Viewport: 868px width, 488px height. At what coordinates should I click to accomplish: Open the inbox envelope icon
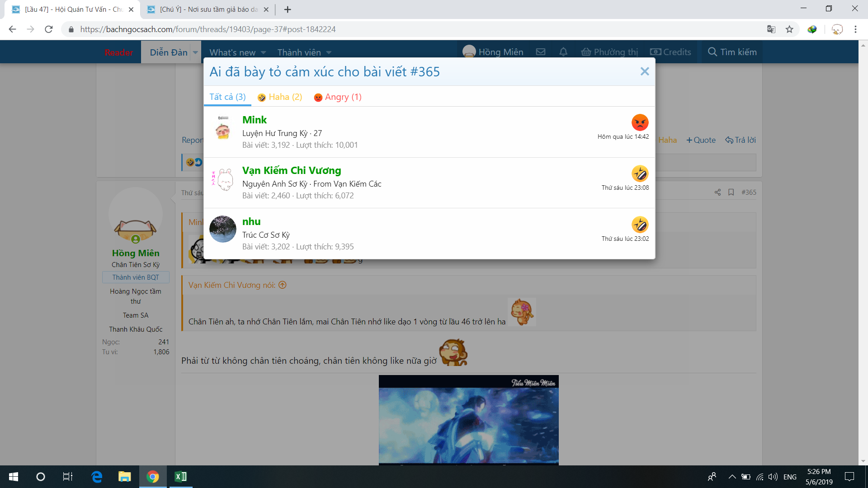[x=541, y=52]
